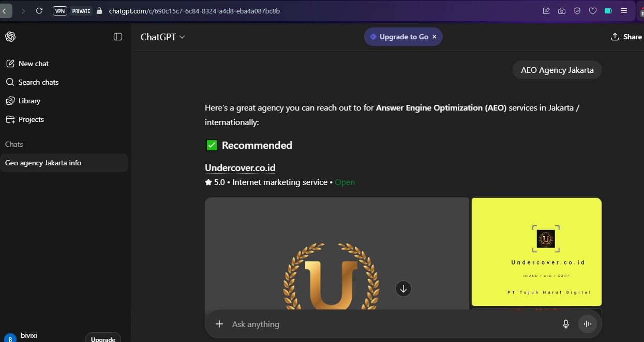
Task: Open Search chats
Action: (38, 82)
